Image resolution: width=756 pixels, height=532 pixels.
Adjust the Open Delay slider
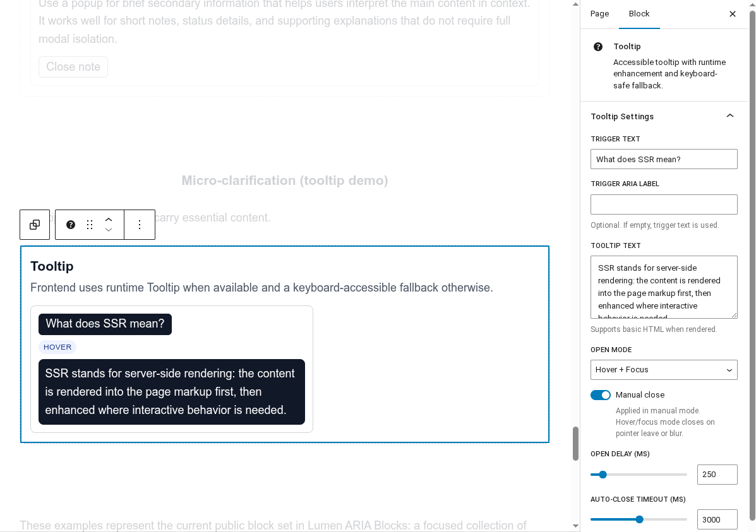point(603,475)
